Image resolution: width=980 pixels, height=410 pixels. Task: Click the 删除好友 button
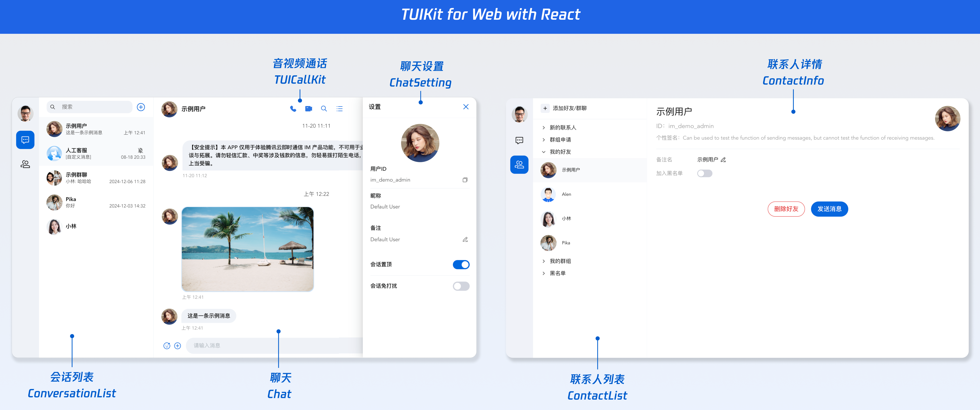click(x=786, y=209)
